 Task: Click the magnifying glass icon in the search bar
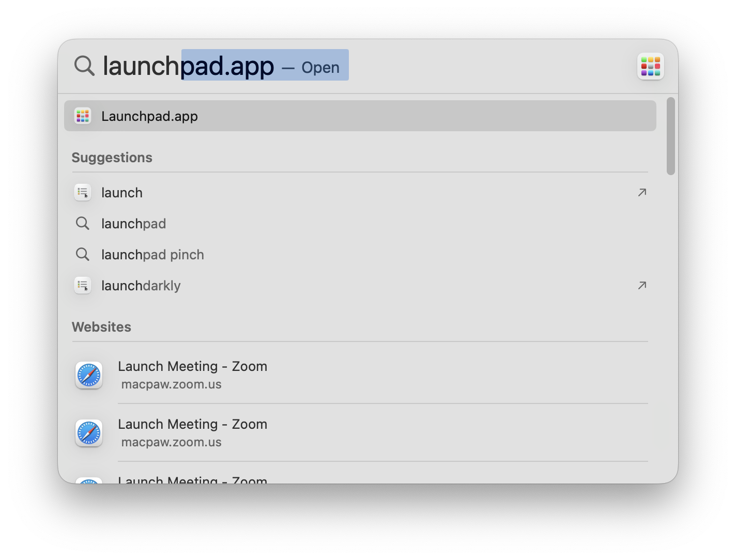(84, 66)
